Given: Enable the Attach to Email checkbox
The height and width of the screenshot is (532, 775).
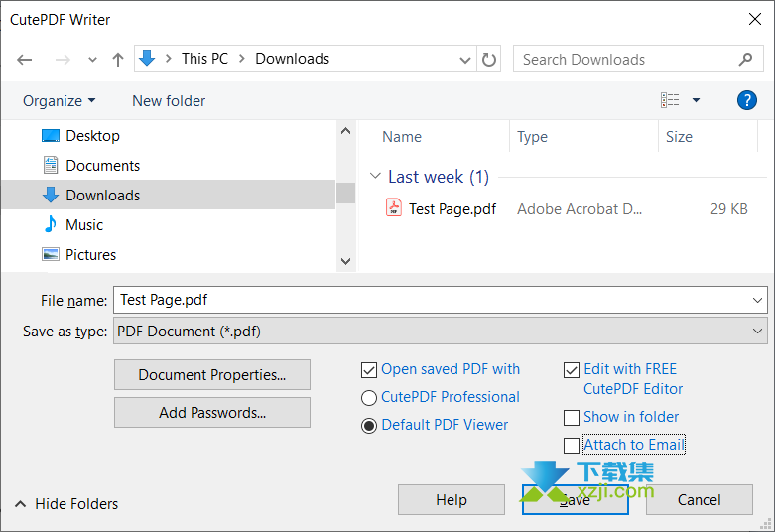Looking at the screenshot, I should pos(572,445).
